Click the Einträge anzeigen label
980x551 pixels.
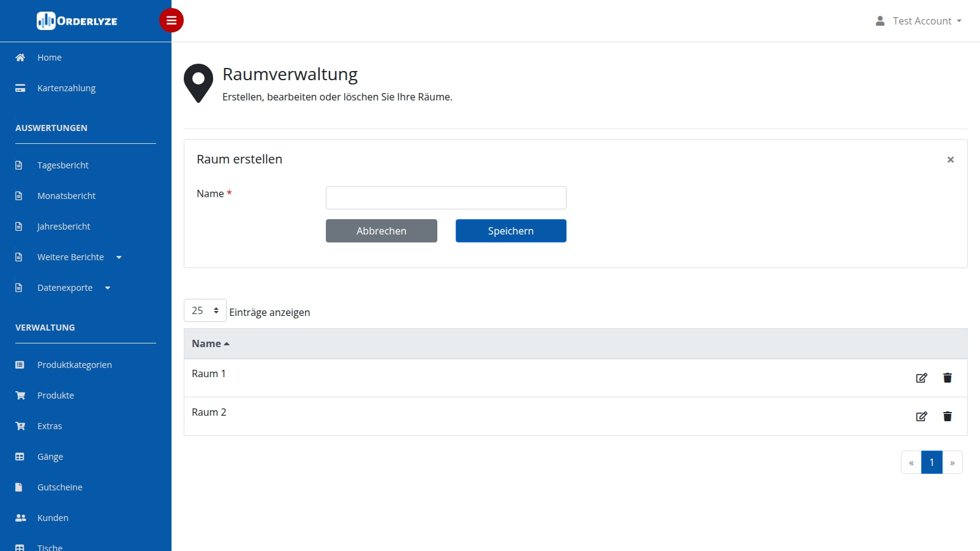269,312
